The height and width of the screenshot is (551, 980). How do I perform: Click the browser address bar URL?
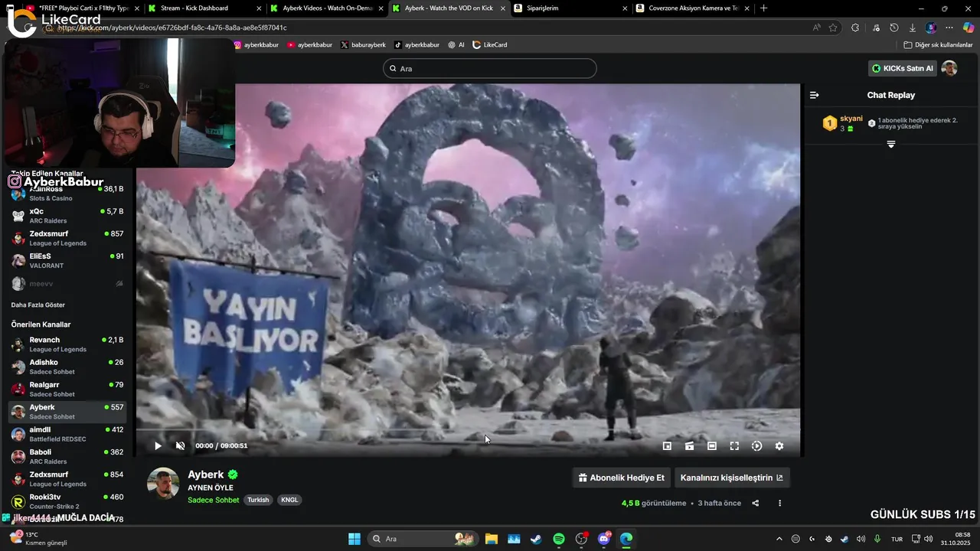pyautogui.click(x=171, y=28)
